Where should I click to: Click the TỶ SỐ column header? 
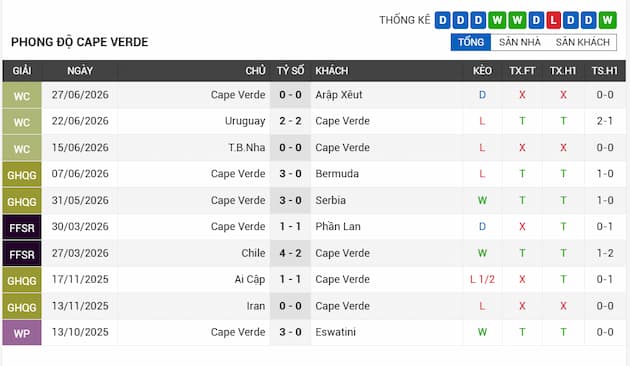tap(290, 71)
